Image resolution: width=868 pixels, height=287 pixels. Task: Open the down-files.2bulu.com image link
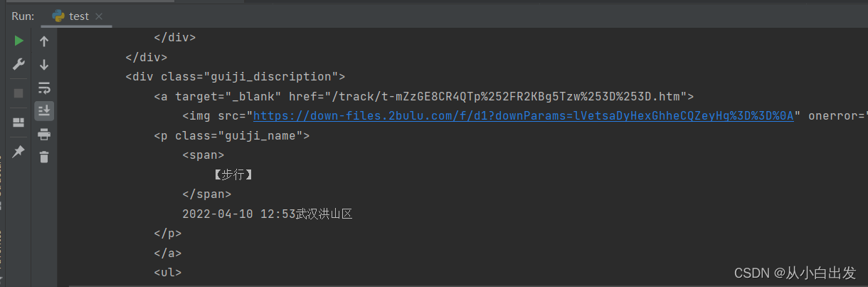pos(523,115)
